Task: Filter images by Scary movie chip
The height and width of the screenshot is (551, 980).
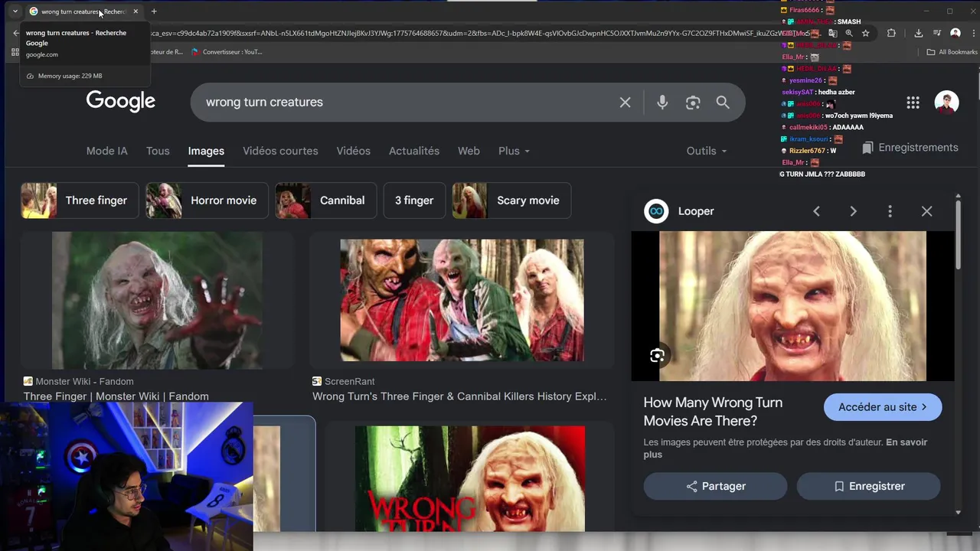Action: click(511, 201)
